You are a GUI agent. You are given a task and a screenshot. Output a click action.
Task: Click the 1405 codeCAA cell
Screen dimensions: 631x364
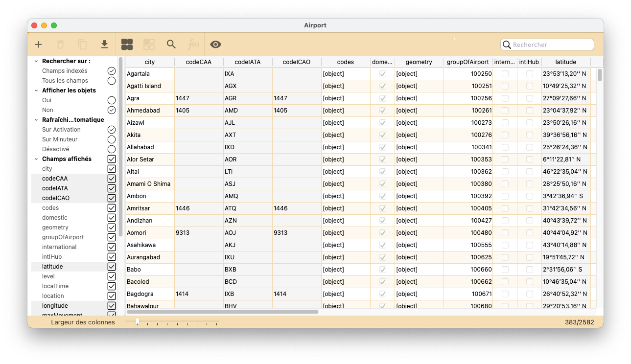click(199, 111)
